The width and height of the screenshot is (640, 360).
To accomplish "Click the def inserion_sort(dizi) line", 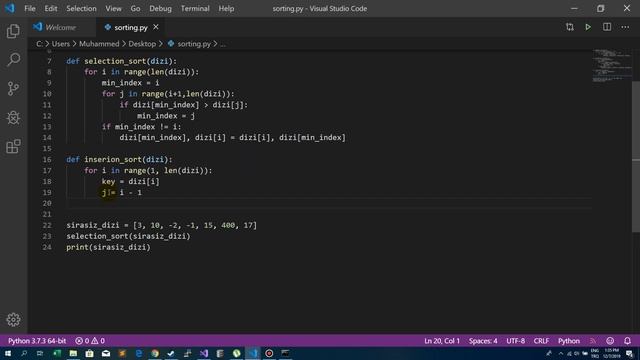I will click(x=119, y=160).
